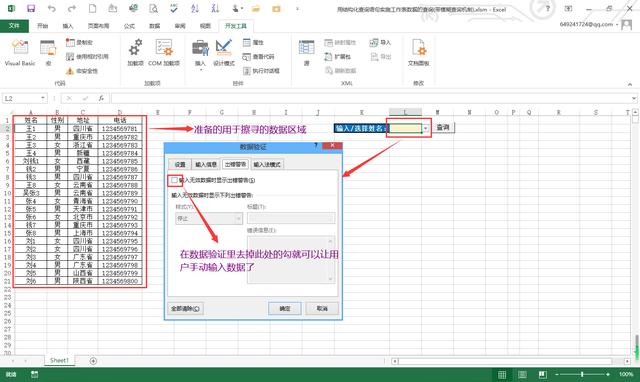Expand the formula bar
Viewport: 640px width, 382px height.
[x=633, y=98]
